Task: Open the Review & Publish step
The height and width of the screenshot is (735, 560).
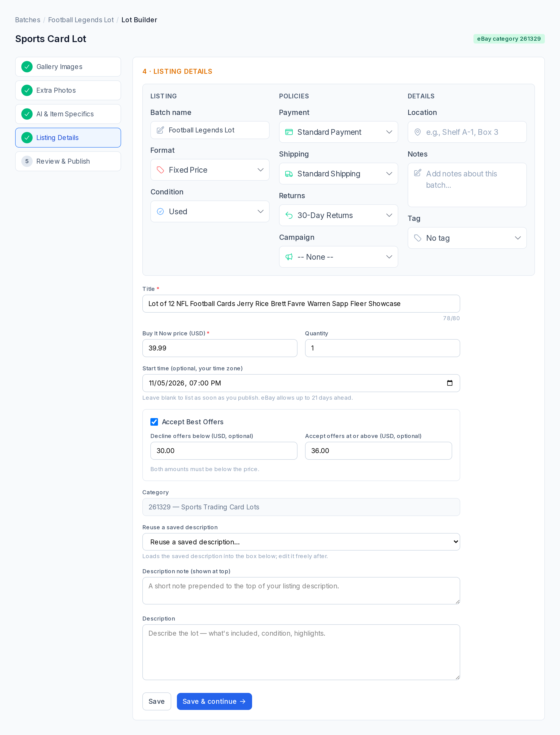Action: pos(68,161)
